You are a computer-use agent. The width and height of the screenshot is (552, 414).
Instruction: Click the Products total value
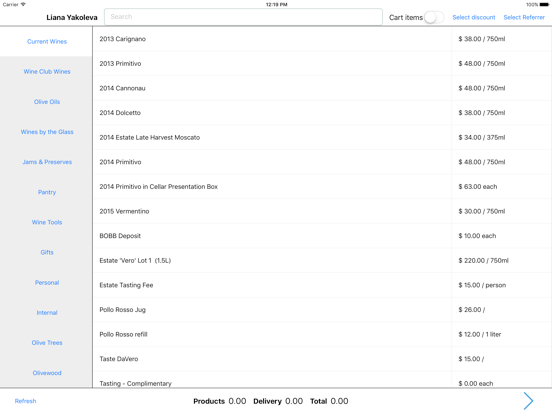tap(237, 401)
